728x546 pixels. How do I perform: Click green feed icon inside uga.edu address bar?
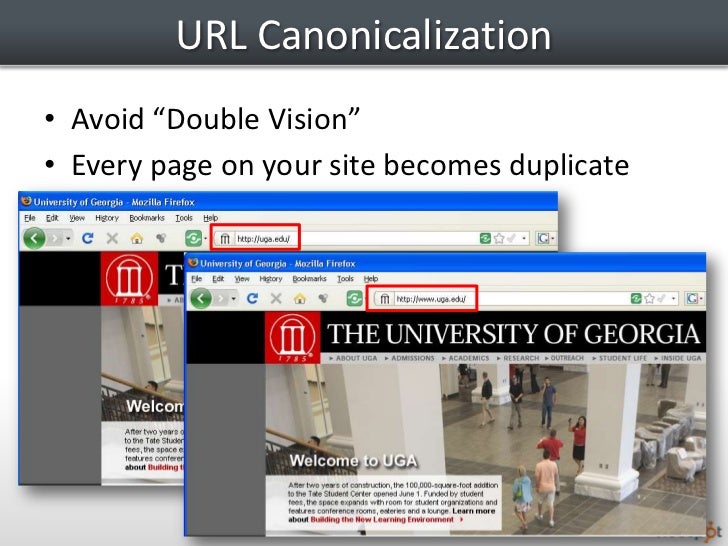(x=485, y=239)
